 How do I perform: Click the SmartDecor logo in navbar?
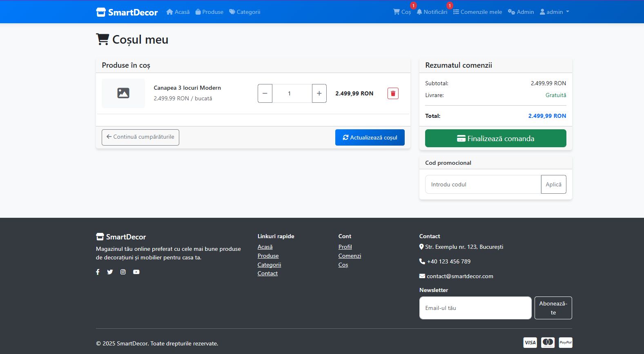(127, 12)
